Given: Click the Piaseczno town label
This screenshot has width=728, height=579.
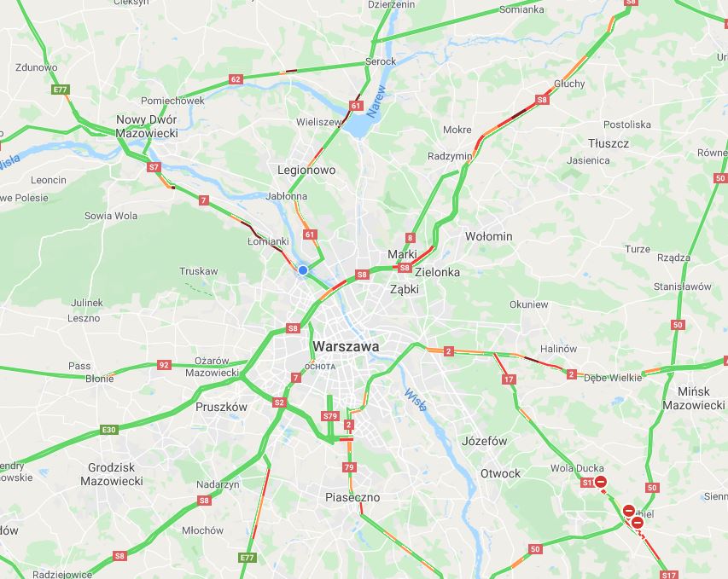Looking at the screenshot, I should [x=352, y=497].
